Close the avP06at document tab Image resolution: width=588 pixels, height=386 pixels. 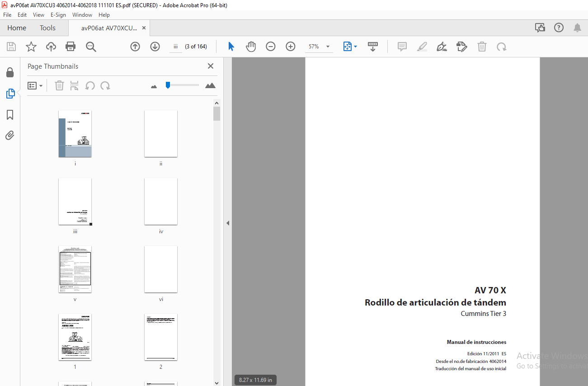click(144, 28)
